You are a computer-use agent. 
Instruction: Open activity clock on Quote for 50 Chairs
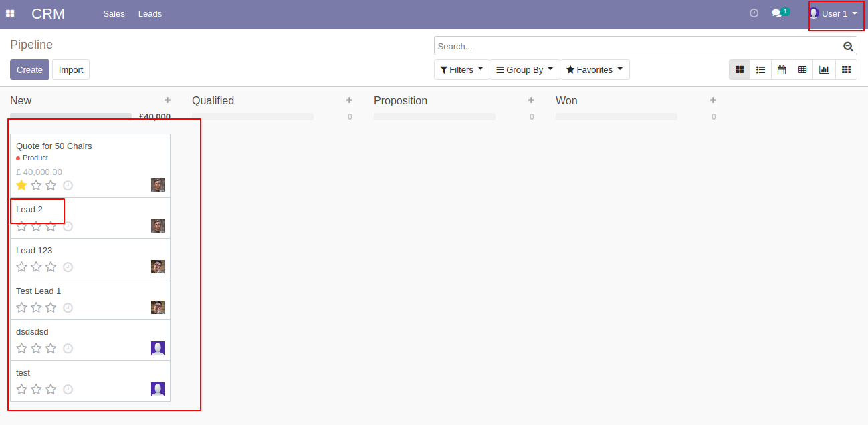coord(68,185)
